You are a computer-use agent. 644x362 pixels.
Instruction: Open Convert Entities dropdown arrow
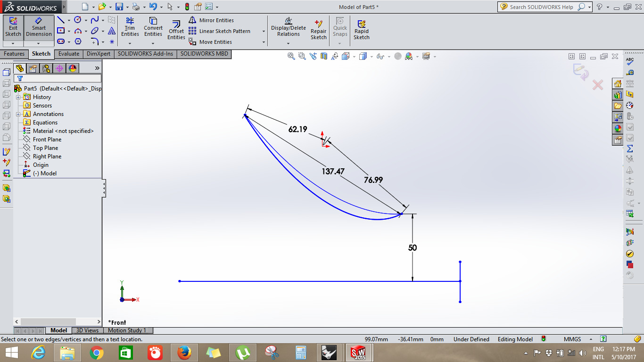[153, 44]
